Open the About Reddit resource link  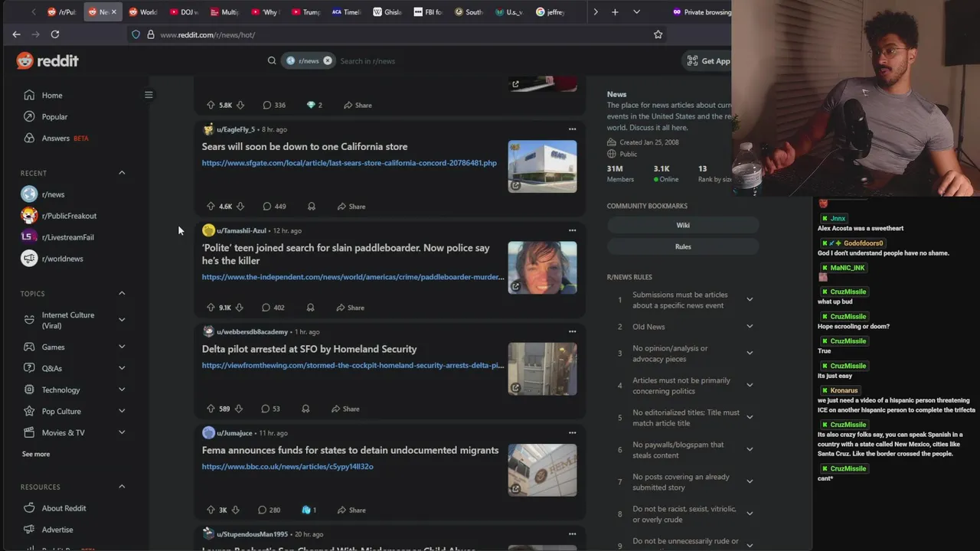pyautogui.click(x=64, y=508)
